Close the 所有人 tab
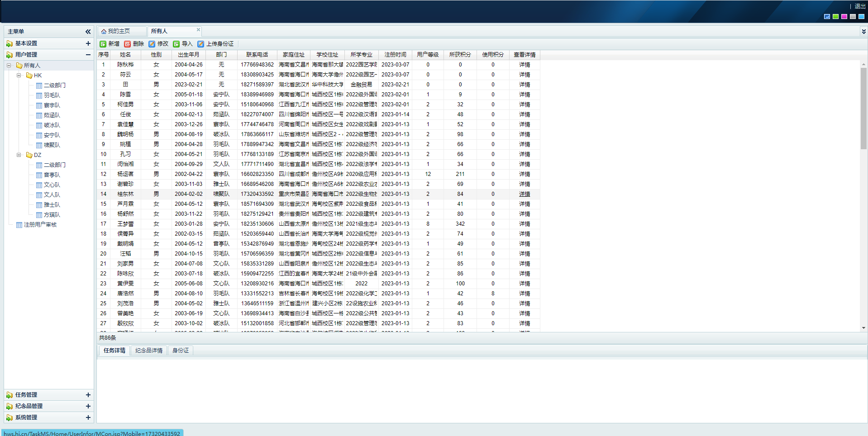This screenshot has height=436, width=868. tap(198, 29)
